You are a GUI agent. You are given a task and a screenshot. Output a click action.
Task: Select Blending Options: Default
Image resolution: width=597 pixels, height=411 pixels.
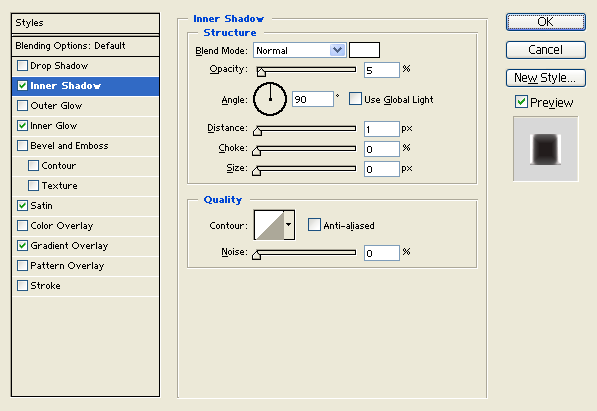click(85, 46)
